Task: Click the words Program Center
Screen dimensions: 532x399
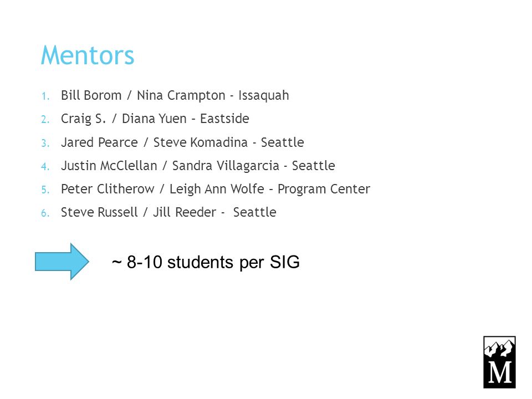Action: click(x=324, y=189)
